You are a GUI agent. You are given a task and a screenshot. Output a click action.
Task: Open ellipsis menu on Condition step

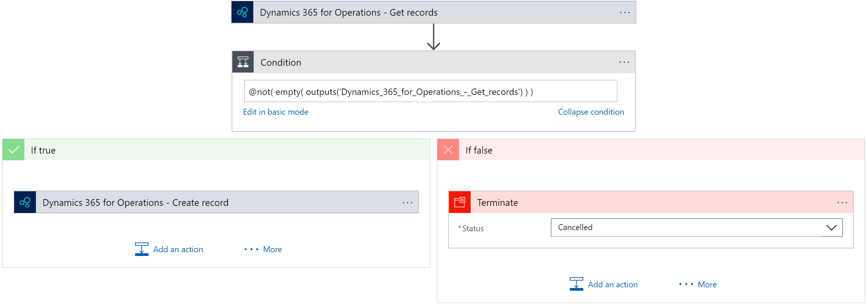pos(624,62)
